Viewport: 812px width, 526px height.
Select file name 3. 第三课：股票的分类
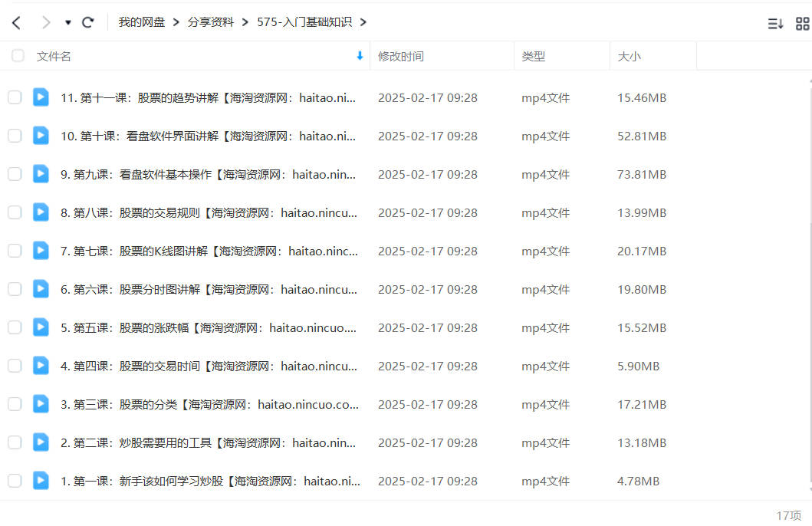click(209, 404)
